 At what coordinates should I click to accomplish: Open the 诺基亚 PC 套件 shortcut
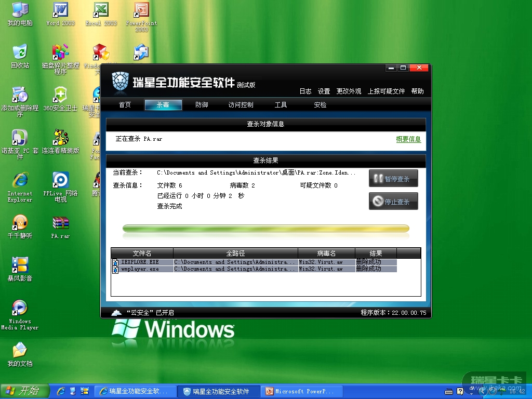point(20,144)
